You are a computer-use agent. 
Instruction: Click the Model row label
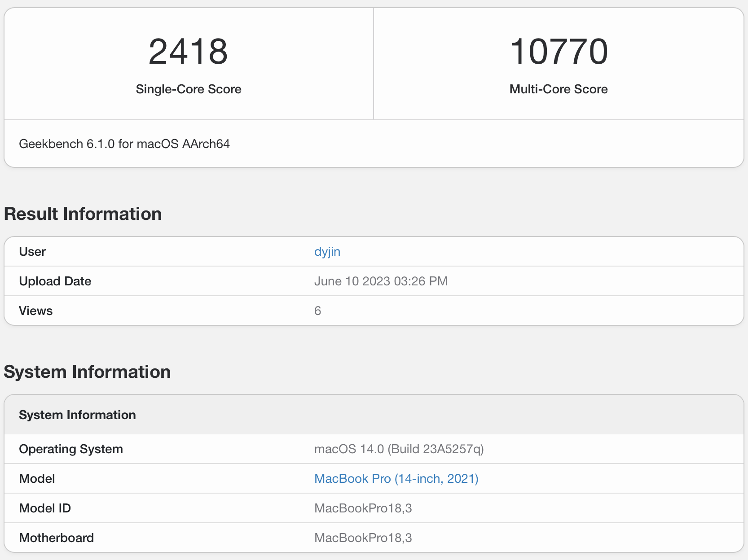(x=37, y=479)
